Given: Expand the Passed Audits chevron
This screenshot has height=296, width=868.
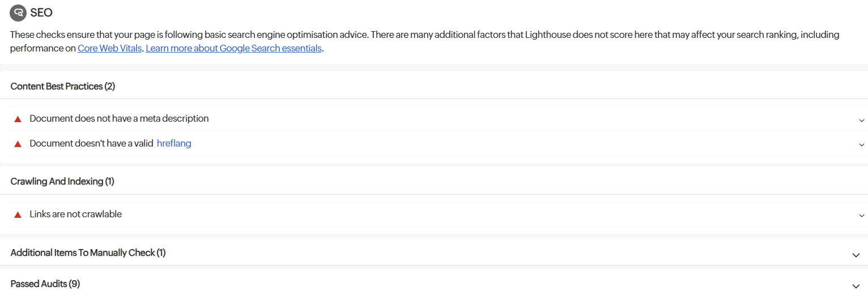Looking at the screenshot, I should (856, 286).
